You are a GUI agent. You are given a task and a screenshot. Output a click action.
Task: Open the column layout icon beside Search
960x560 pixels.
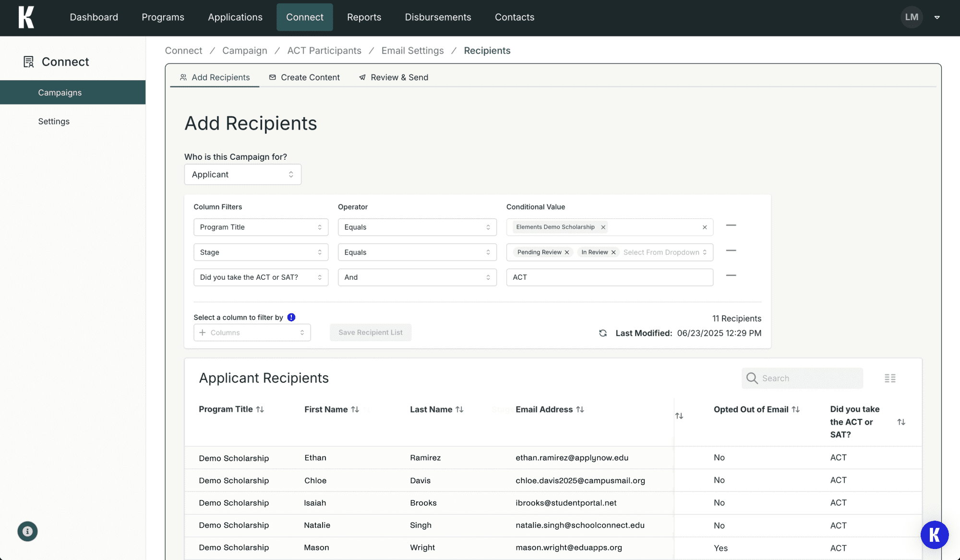[890, 378]
